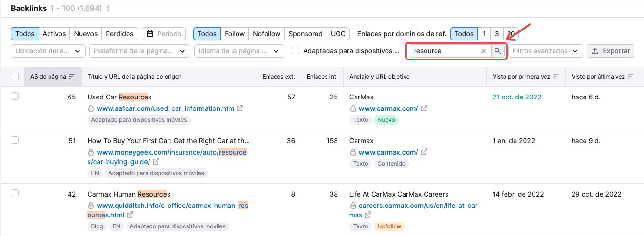The image size is (644, 236).
Task: Click Enlaces int. column header
Action: (x=322, y=77)
